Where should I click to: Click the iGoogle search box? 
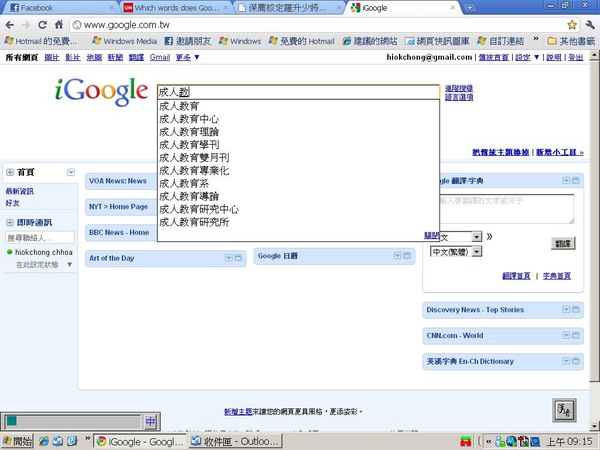(x=298, y=92)
